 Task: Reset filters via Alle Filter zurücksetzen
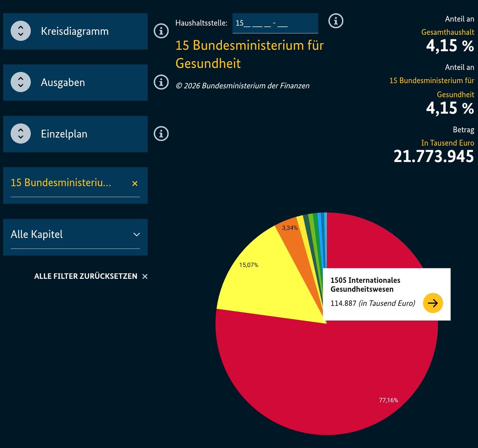click(86, 276)
